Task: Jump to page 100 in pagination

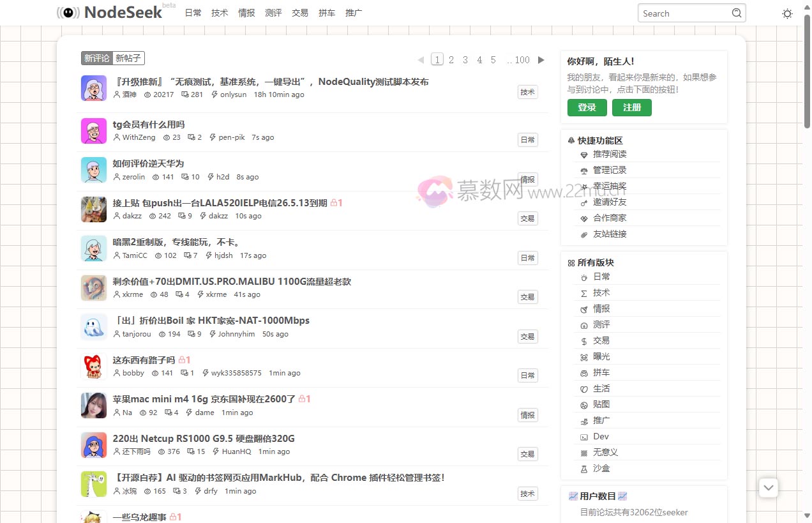Action: tap(522, 60)
